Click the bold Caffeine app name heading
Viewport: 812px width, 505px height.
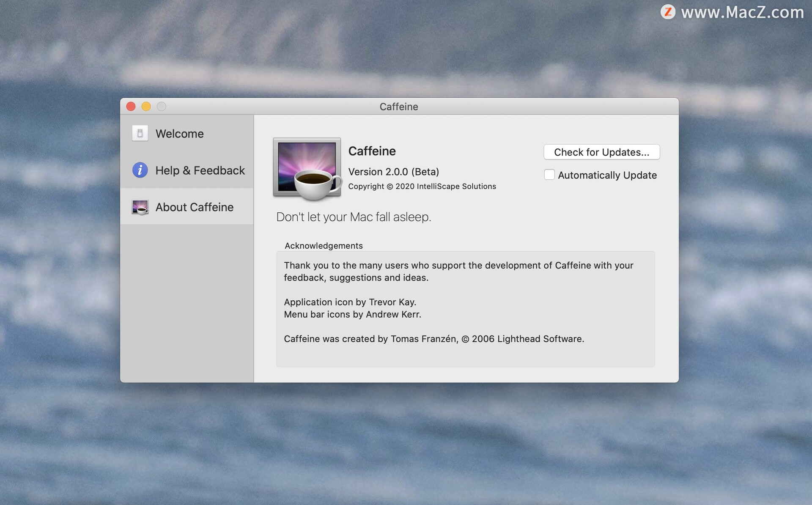pyautogui.click(x=372, y=151)
